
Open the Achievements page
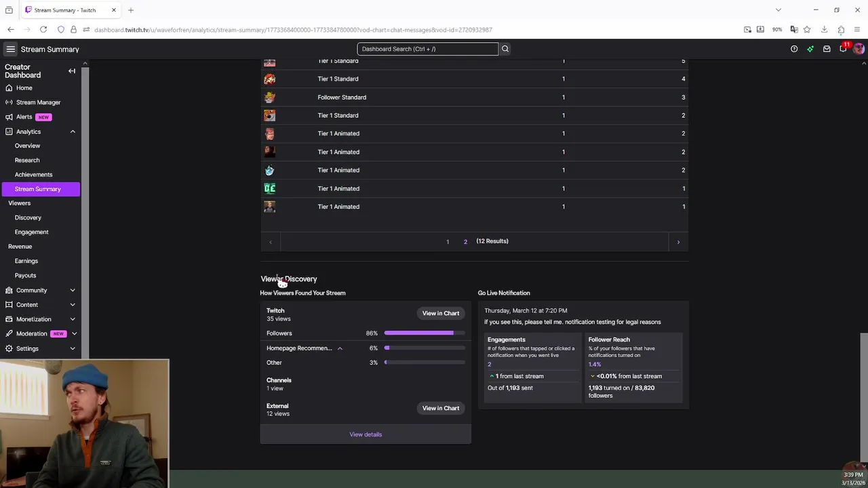[33, 175]
